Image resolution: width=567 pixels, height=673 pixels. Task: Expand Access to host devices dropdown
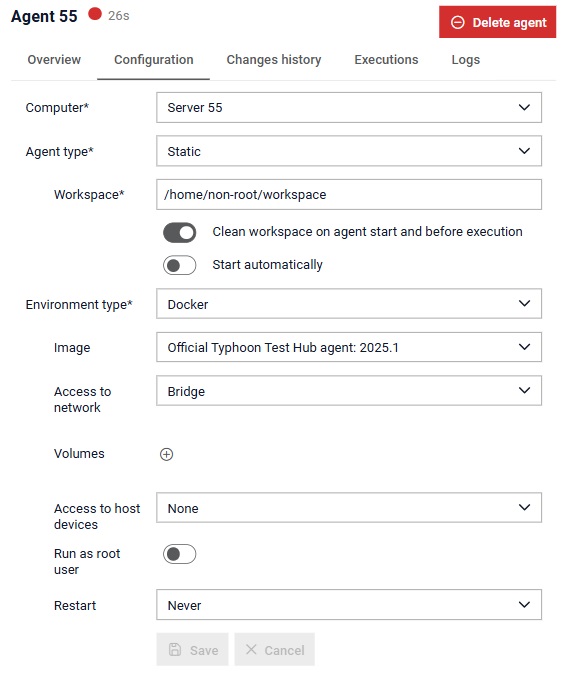[x=349, y=508]
